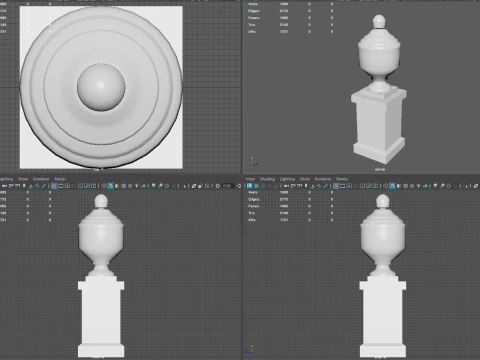The width and height of the screenshot is (480, 360).
Task: Open Show menu in side view panel
Action: pos(305,179)
